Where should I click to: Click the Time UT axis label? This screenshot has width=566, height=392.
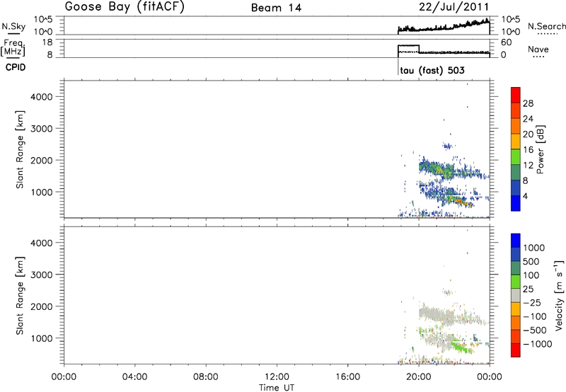pos(277,388)
